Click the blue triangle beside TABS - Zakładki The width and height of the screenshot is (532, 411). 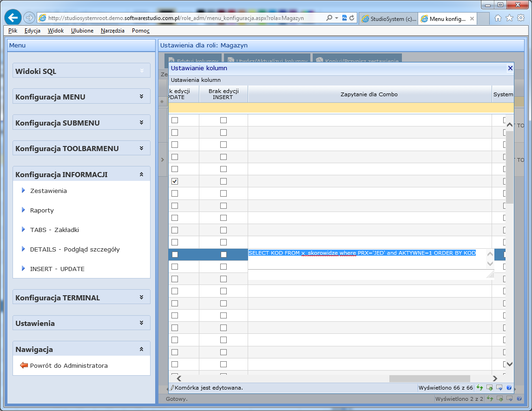click(x=23, y=229)
